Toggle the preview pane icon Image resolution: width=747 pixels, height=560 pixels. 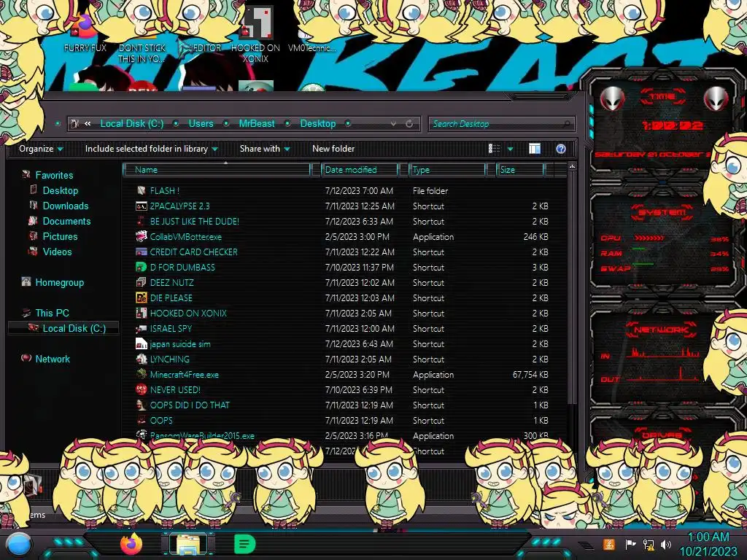point(535,149)
